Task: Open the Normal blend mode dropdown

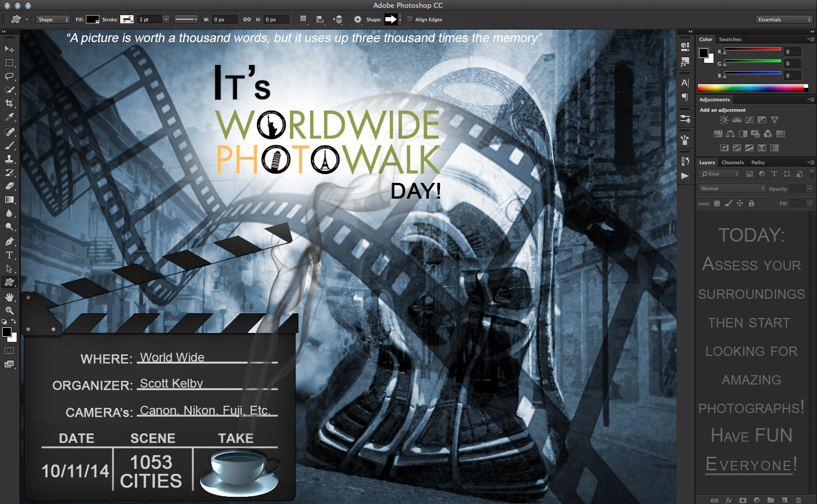Action: coord(732,189)
